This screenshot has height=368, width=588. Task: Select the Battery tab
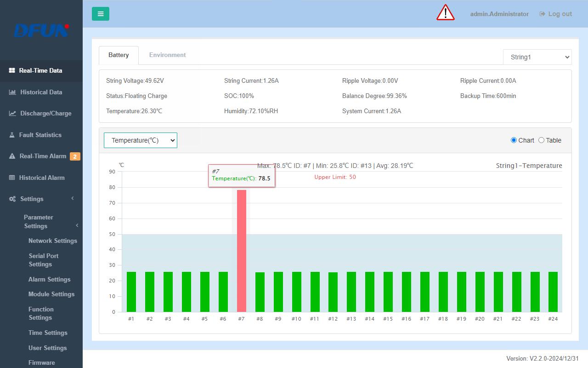pyautogui.click(x=119, y=55)
